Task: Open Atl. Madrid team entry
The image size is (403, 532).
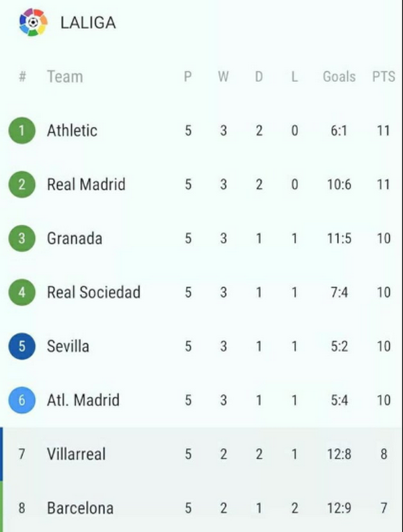Action: 83,400
